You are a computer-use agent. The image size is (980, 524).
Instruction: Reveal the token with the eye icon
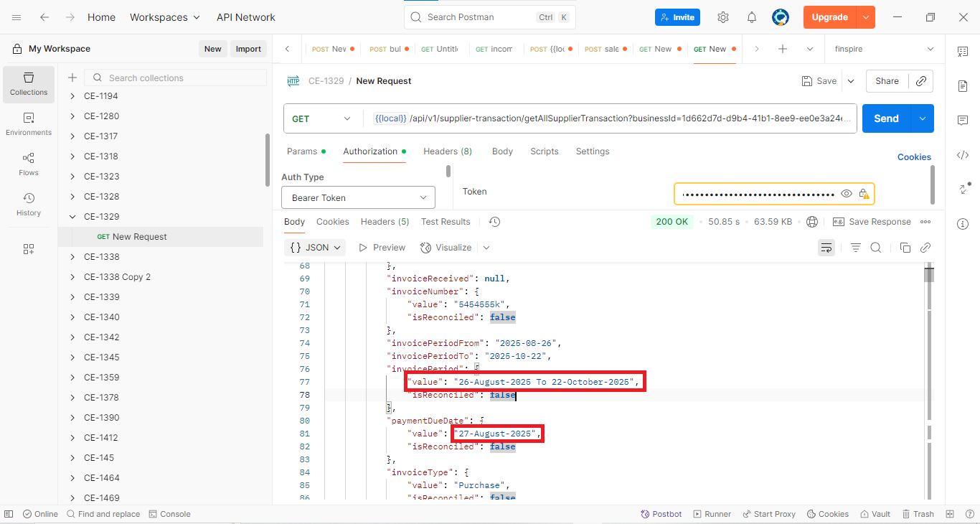coord(847,194)
